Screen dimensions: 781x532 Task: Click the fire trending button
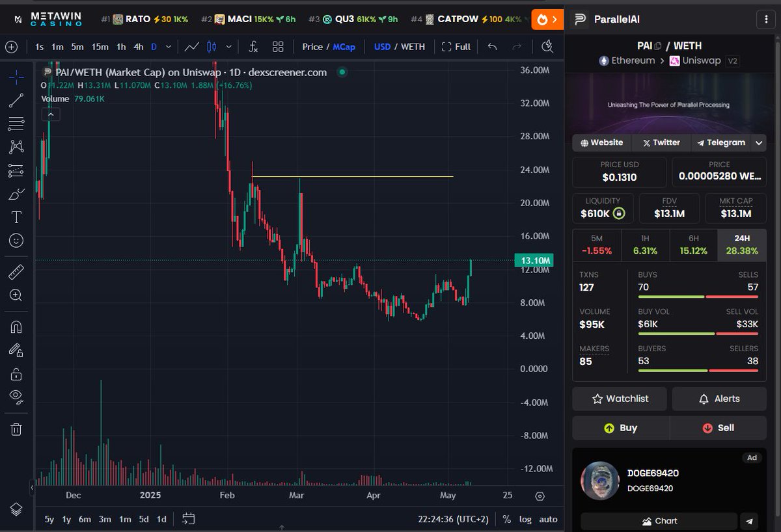(547, 20)
